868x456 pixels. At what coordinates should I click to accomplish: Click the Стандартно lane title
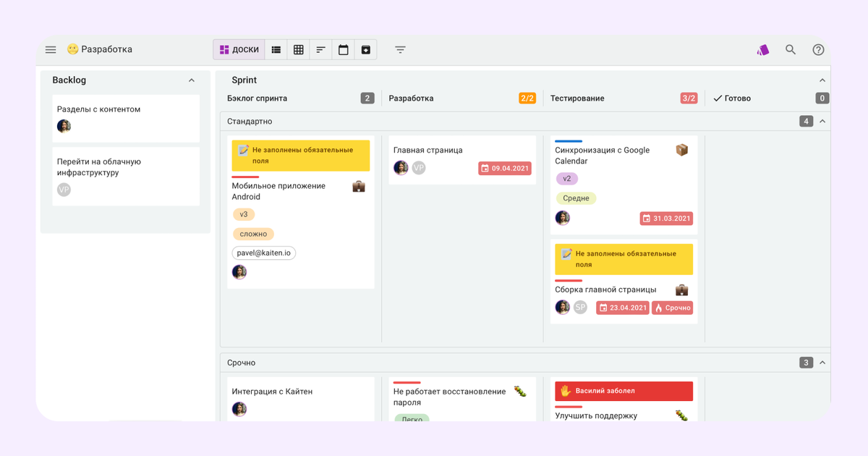click(x=250, y=121)
